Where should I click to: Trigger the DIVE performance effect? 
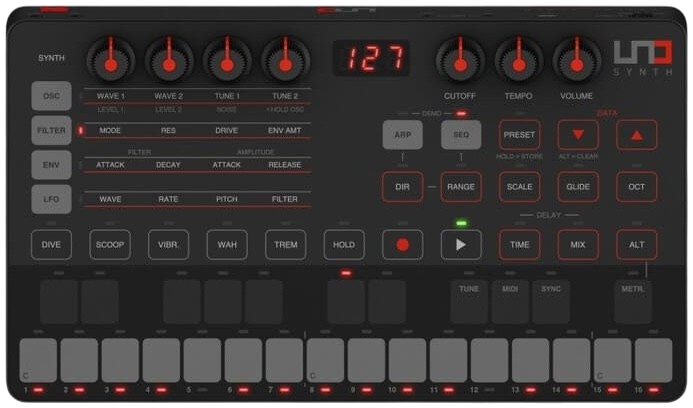click(51, 244)
